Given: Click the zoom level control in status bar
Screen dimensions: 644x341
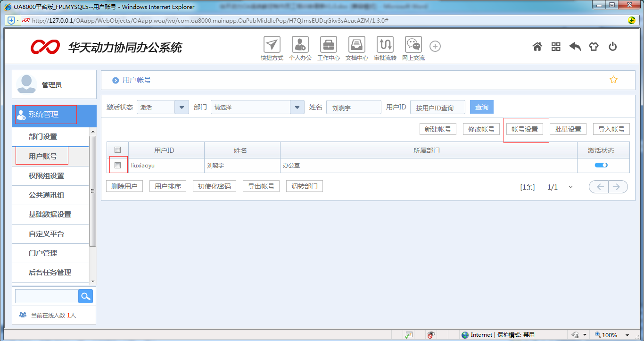Looking at the screenshot, I should [x=609, y=334].
